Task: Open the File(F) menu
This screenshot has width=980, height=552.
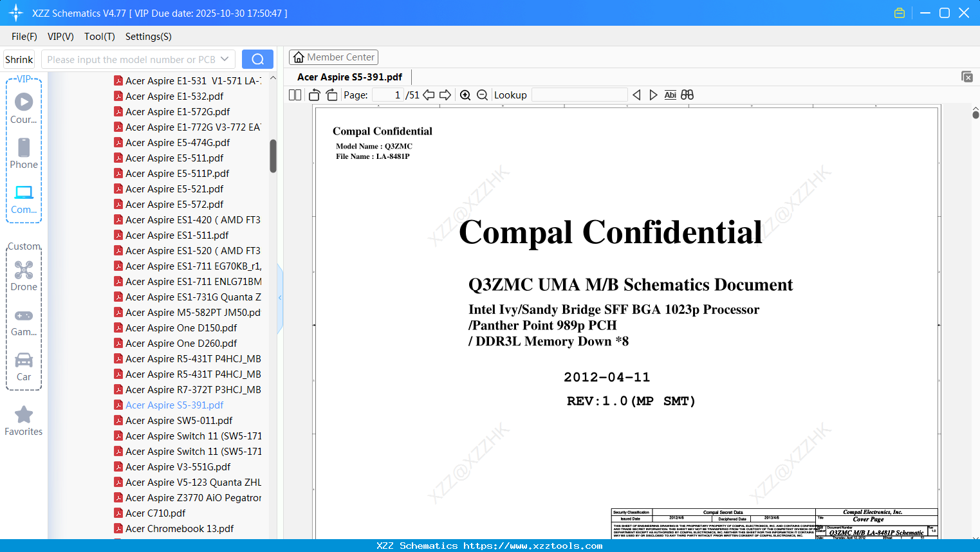Action: point(24,37)
